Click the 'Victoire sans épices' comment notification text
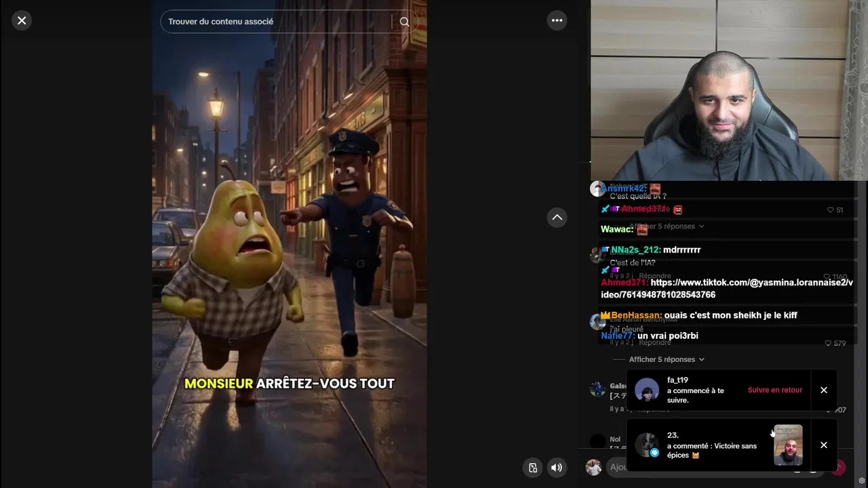The width and height of the screenshot is (868, 488). point(711,451)
